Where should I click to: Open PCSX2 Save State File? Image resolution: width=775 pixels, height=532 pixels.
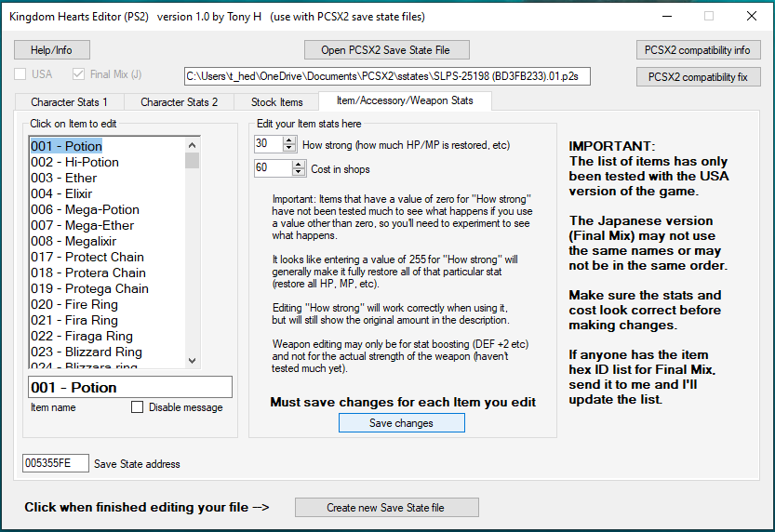(386, 49)
